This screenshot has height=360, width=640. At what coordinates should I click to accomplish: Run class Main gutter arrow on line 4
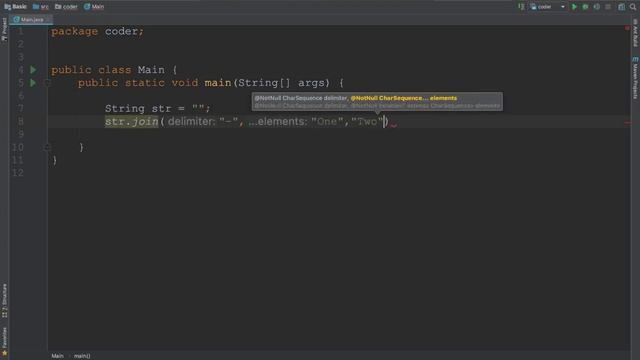pos(33,70)
